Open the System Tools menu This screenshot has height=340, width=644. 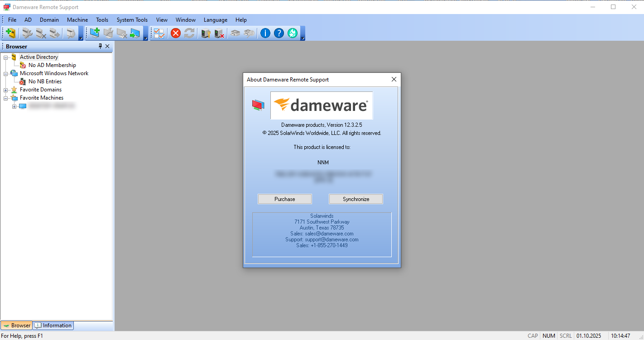[132, 20]
